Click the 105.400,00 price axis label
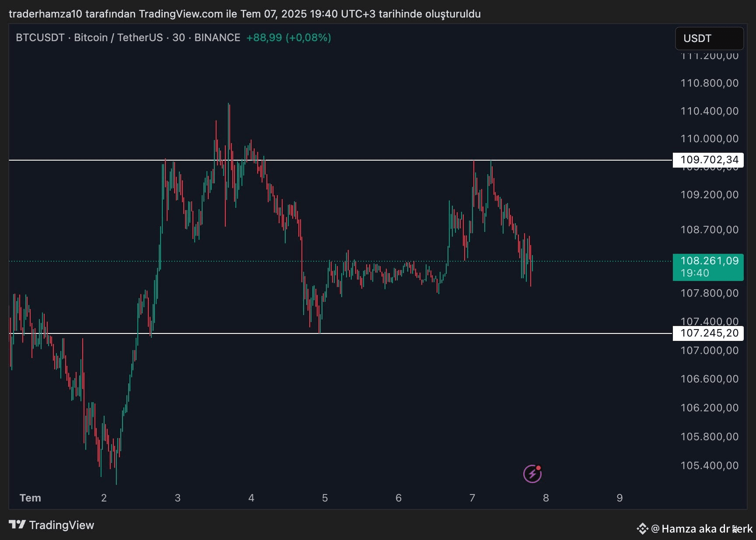 (x=709, y=466)
